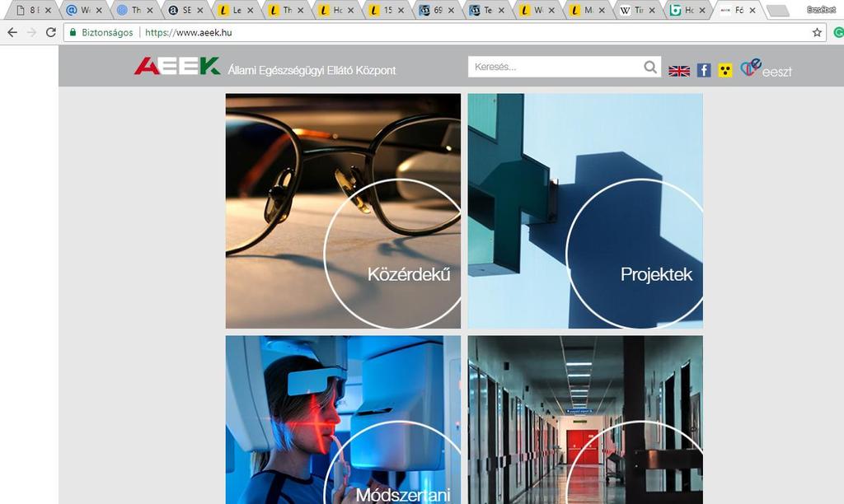This screenshot has width=844, height=504.
Task: Open a new browser tab
Action: [x=777, y=10]
